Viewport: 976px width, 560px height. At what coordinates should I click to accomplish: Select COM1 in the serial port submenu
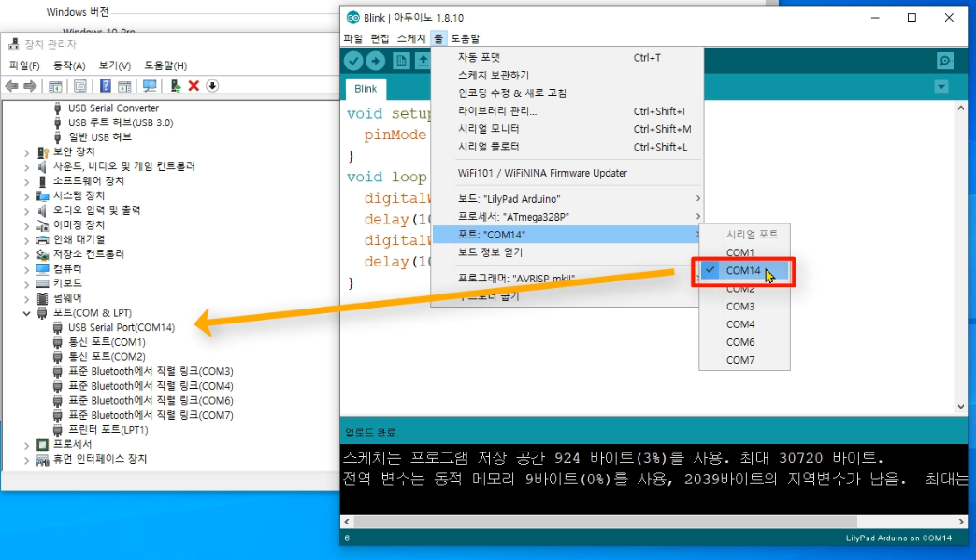pyautogui.click(x=744, y=252)
